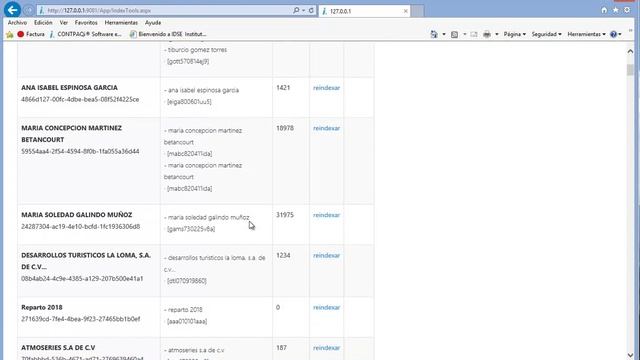Click the blue Help question mark icon

coord(613,34)
